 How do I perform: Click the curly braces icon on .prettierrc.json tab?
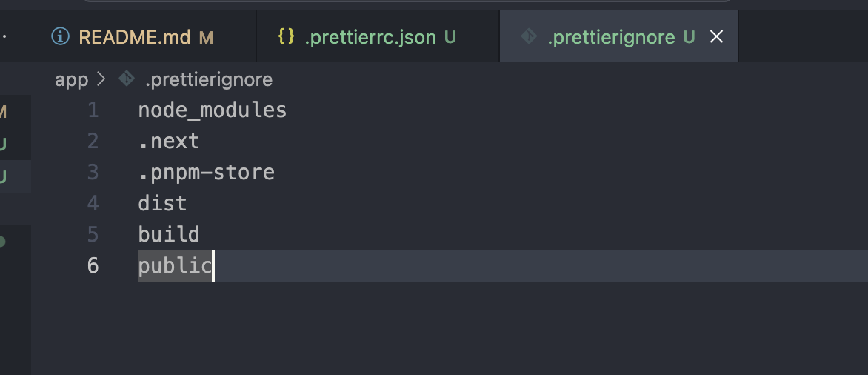[x=287, y=36]
